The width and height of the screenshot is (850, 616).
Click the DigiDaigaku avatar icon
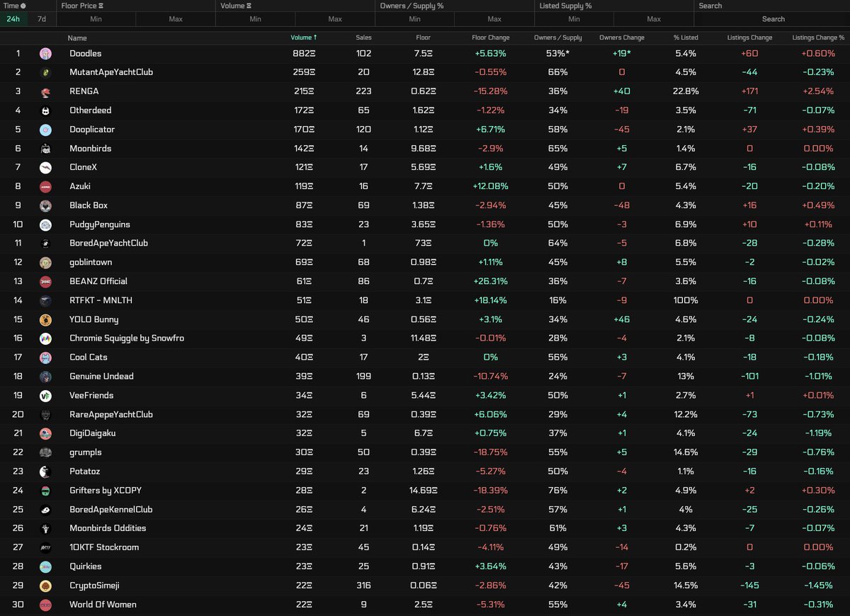tap(45, 433)
